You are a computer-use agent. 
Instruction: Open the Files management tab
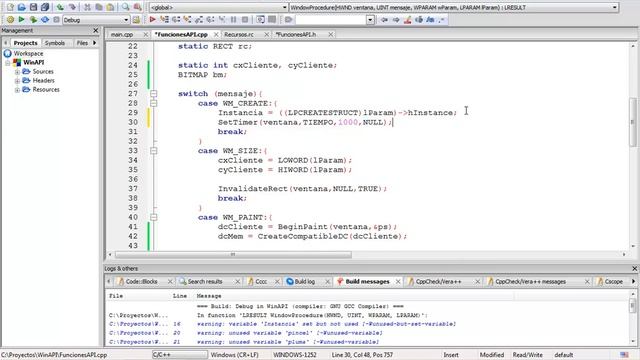(x=82, y=43)
